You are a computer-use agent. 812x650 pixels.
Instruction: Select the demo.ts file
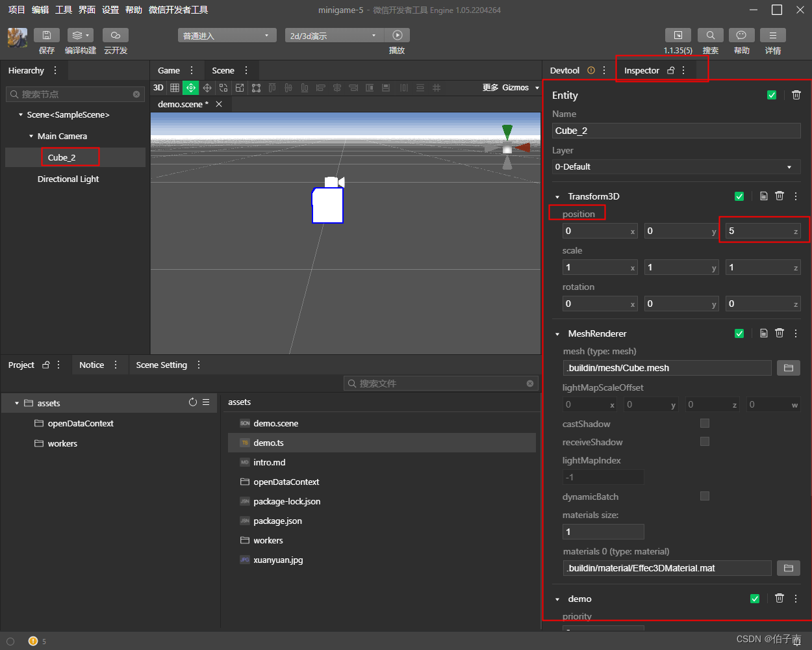pyautogui.click(x=382, y=443)
